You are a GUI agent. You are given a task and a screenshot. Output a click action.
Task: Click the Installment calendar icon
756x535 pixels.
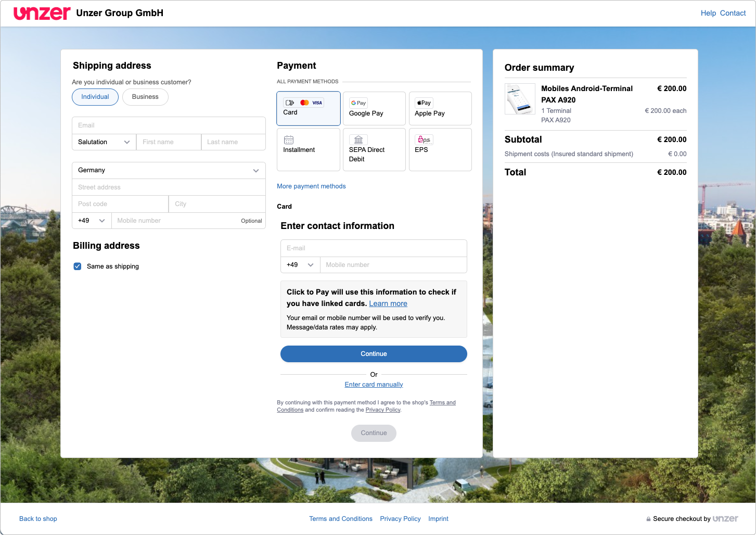click(x=289, y=139)
